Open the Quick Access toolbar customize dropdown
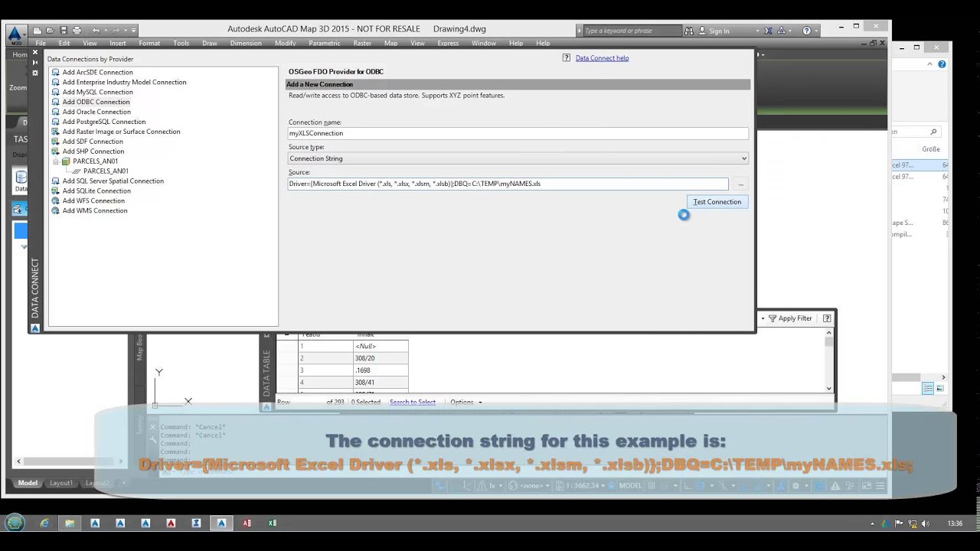Viewport: 980px width, 551px height. pyautogui.click(x=133, y=31)
